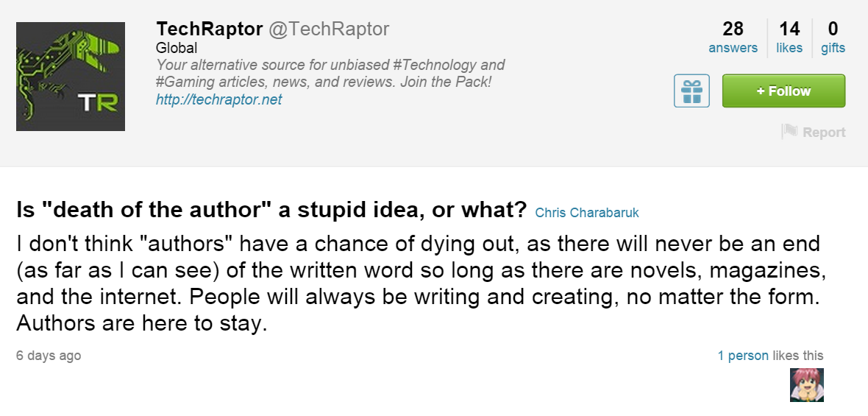Click the "Global" location label
The width and height of the screenshot is (868, 416).
(177, 48)
